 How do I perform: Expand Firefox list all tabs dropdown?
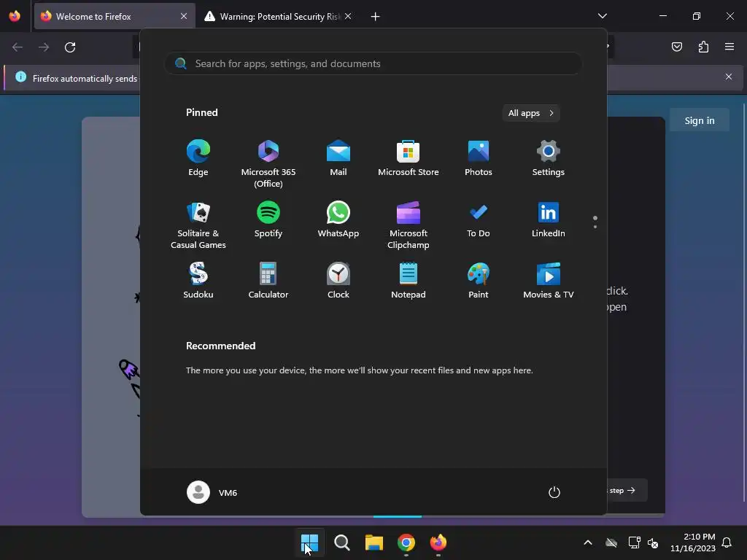coord(602,16)
